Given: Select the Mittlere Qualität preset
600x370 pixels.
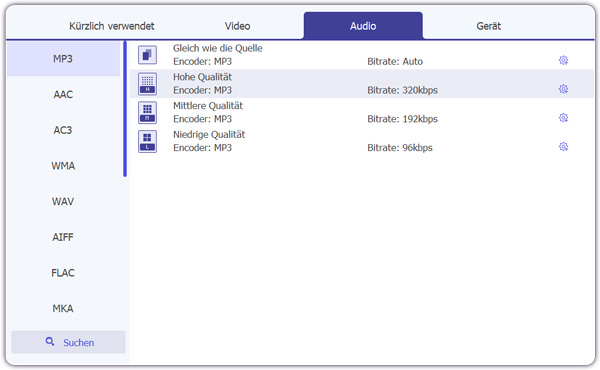Looking at the screenshot, I should [x=362, y=112].
